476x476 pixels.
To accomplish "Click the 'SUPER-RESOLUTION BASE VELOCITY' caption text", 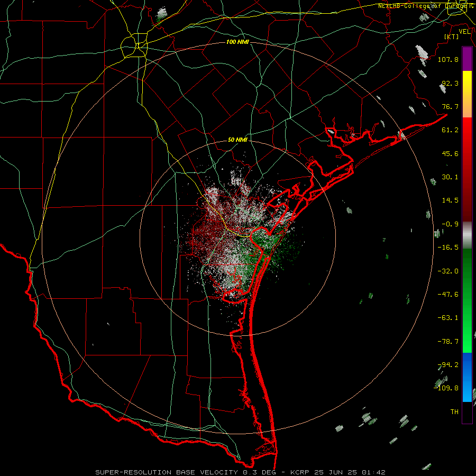I will tap(167, 472).
